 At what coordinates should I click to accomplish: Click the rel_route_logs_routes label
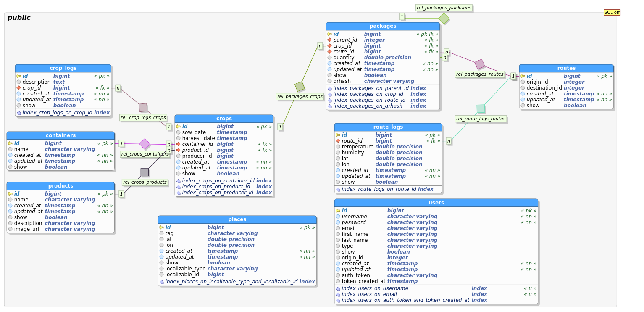[481, 119]
